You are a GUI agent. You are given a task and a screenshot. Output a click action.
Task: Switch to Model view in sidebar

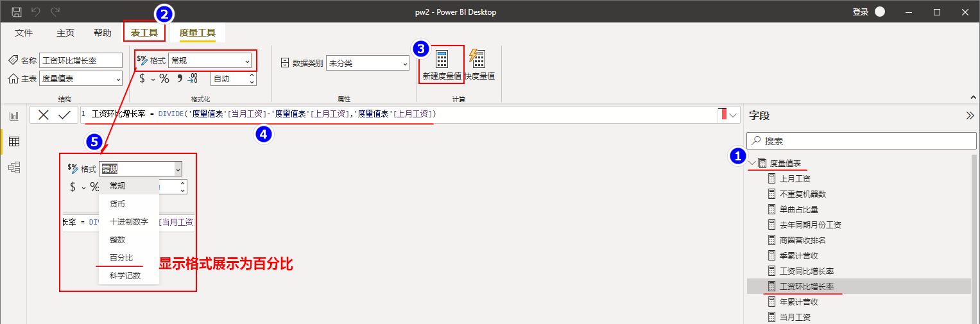pyautogui.click(x=13, y=167)
